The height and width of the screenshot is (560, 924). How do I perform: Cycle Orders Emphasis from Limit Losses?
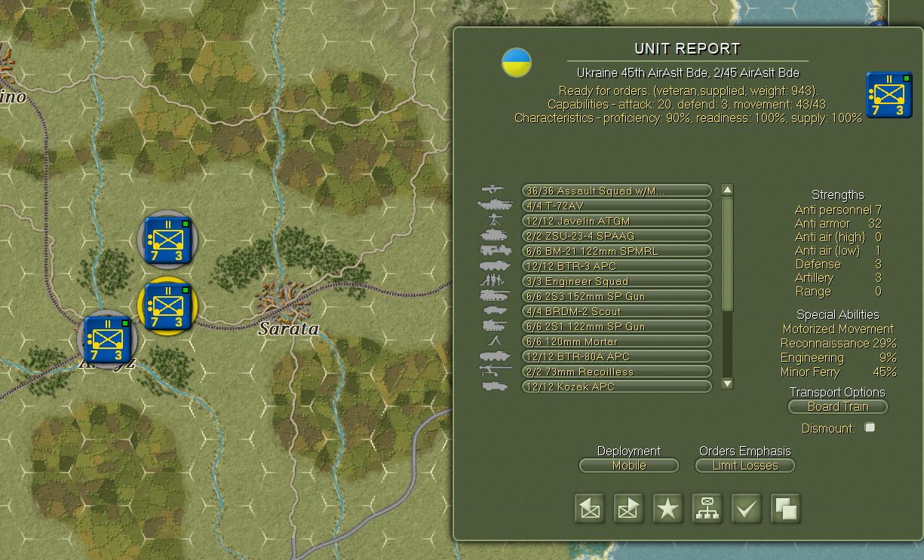pos(744,465)
